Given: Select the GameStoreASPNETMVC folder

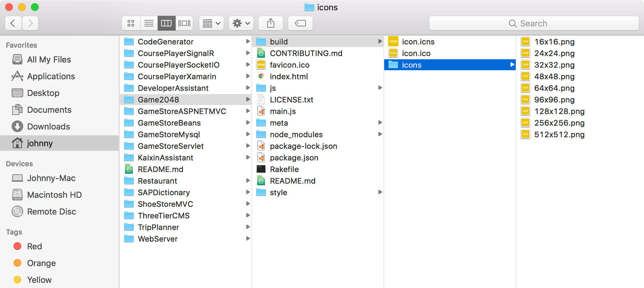Looking at the screenshot, I should click(186, 111).
